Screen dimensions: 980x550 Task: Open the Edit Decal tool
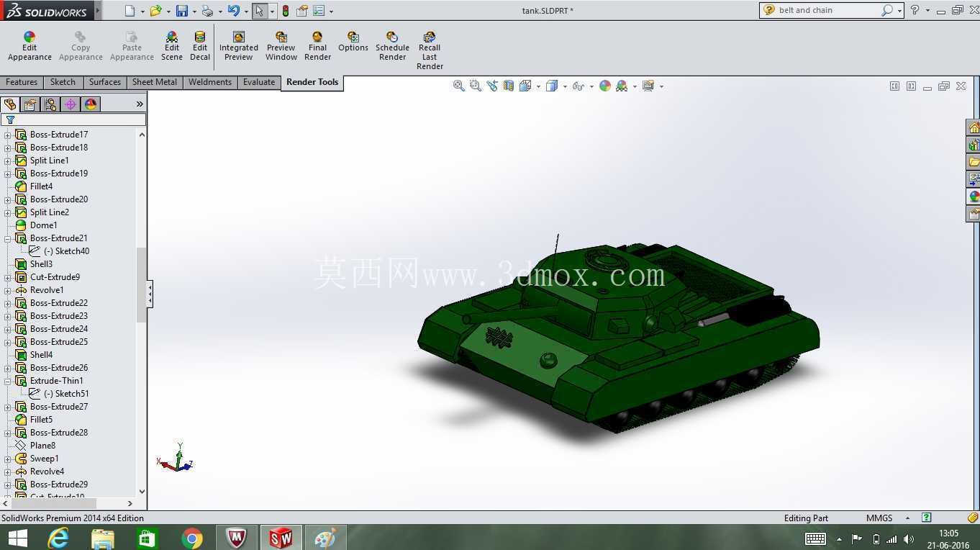pos(200,46)
